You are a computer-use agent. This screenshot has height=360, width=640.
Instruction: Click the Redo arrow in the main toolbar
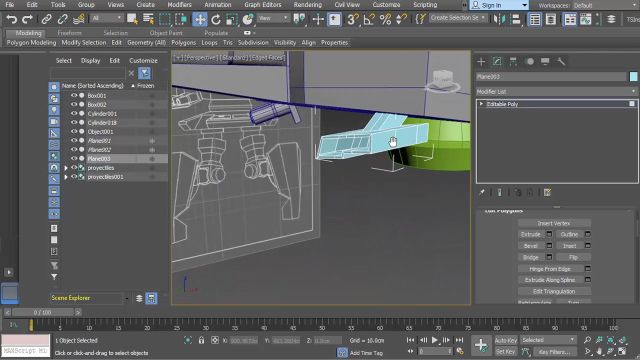[27, 19]
